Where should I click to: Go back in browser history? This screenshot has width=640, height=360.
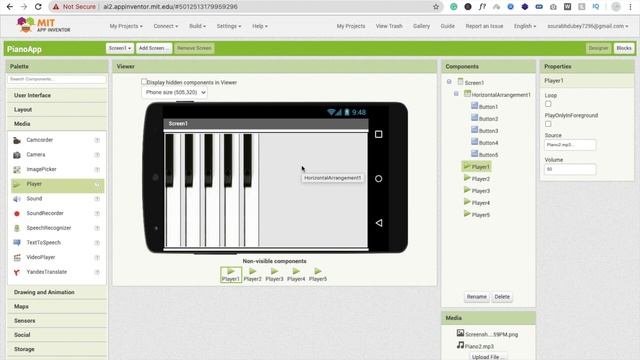coord(10,7)
